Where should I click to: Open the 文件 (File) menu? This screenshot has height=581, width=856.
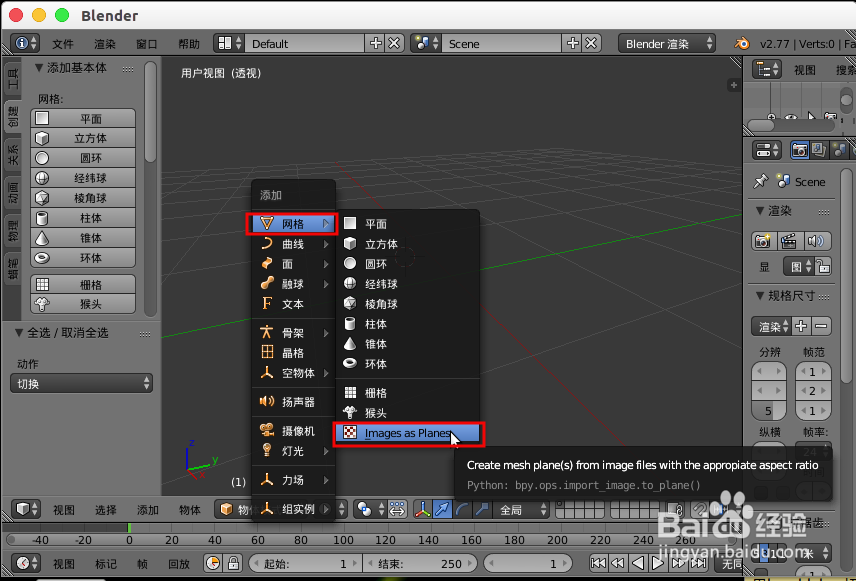(63, 44)
